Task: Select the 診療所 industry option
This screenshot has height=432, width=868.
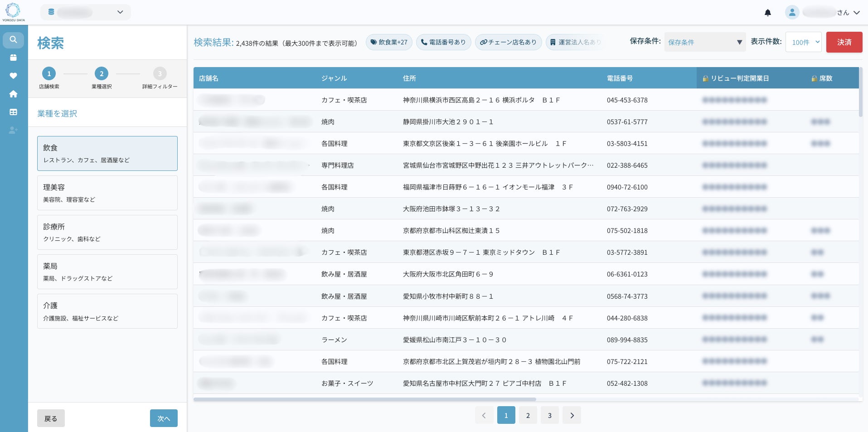Action: [x=107, y=233]
